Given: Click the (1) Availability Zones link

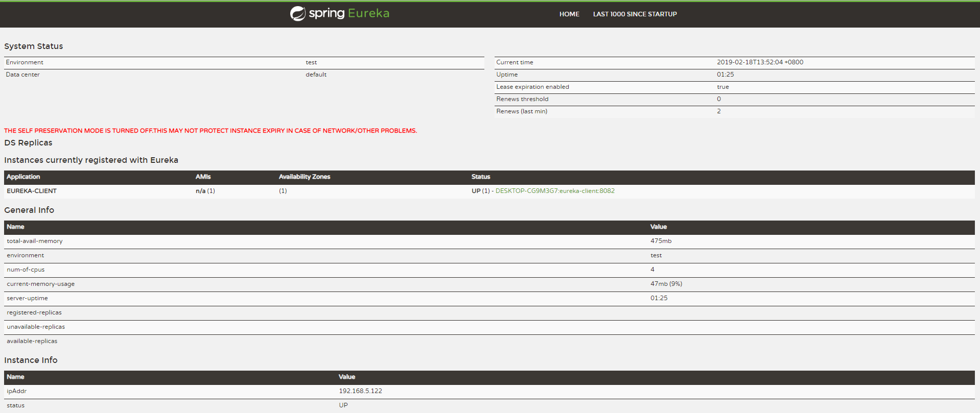Looking at the screenshot, I should [x=283, y=191].
